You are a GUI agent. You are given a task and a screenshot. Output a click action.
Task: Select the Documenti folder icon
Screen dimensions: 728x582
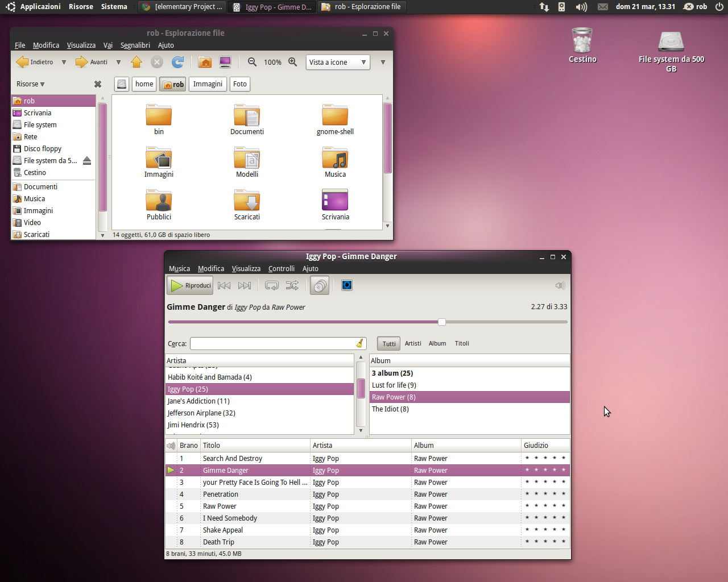(247, 116)
